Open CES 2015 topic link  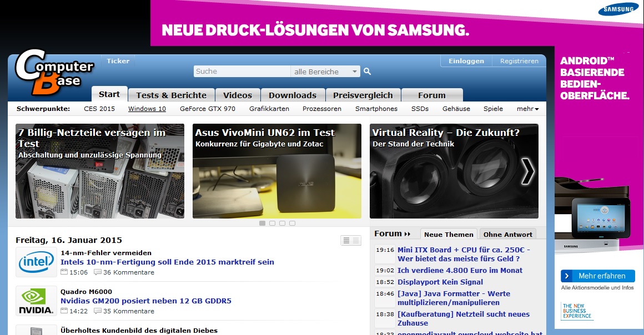coord(99,109)
